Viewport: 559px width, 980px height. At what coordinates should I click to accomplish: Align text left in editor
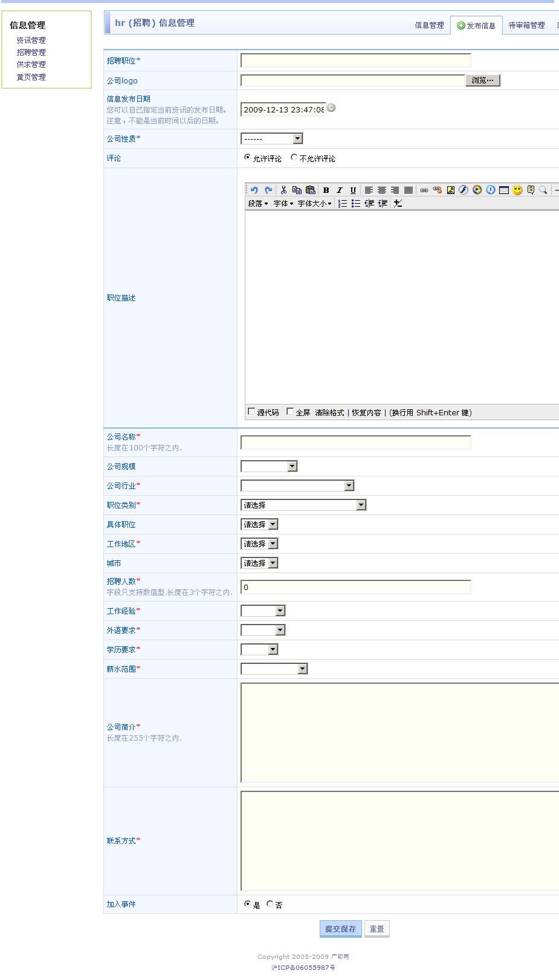[x=369, y=190]
